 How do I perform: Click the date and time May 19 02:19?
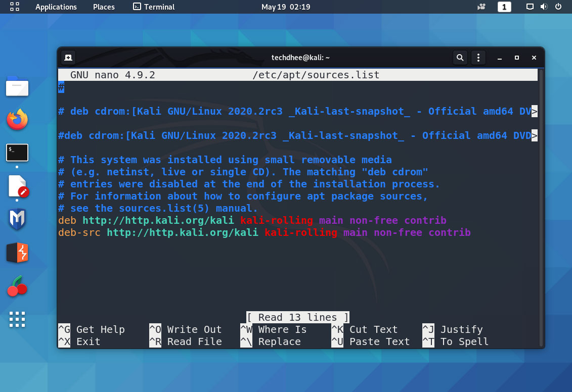point(286,7)
